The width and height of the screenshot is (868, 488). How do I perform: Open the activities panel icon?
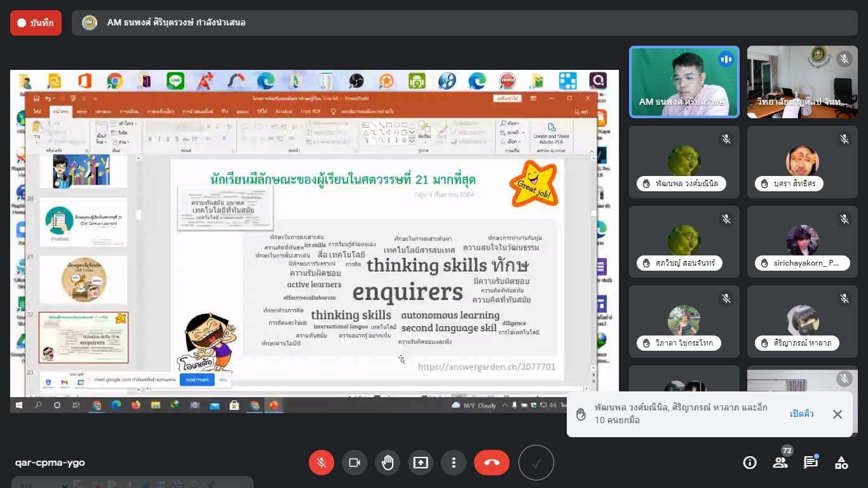pyautogui.click(x=841, y=463)
